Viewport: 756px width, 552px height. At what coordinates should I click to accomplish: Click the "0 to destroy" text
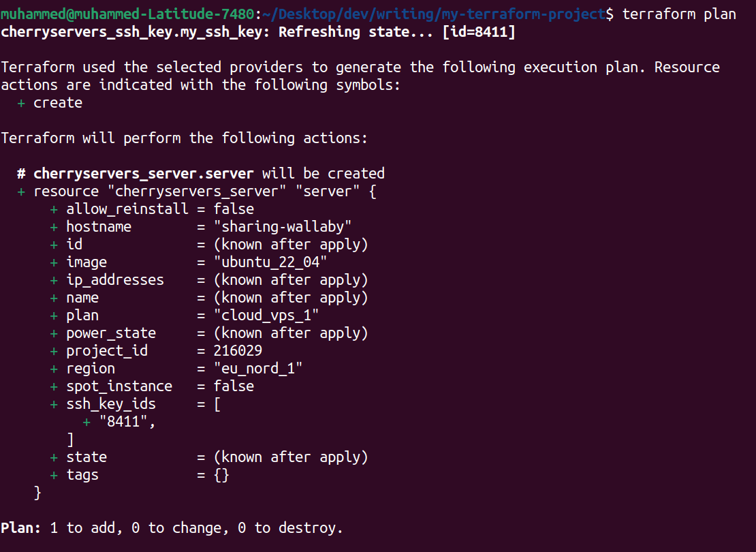click(x=295, y=527)
